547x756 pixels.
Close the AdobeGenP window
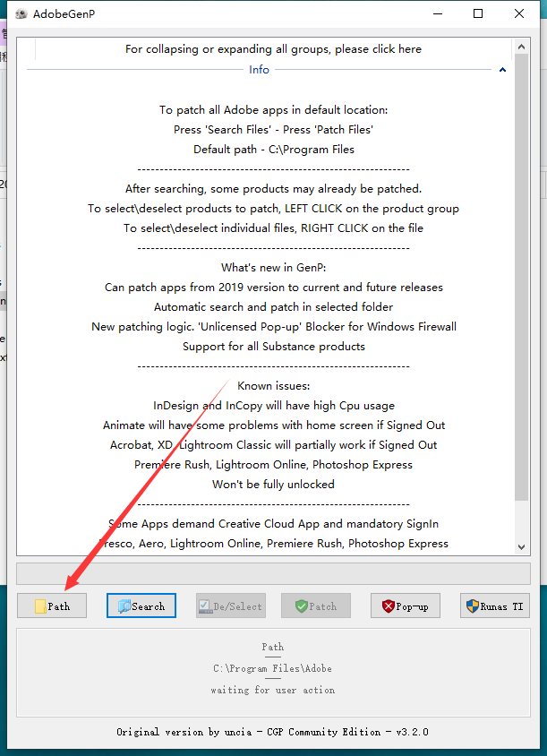pos(519,13)
